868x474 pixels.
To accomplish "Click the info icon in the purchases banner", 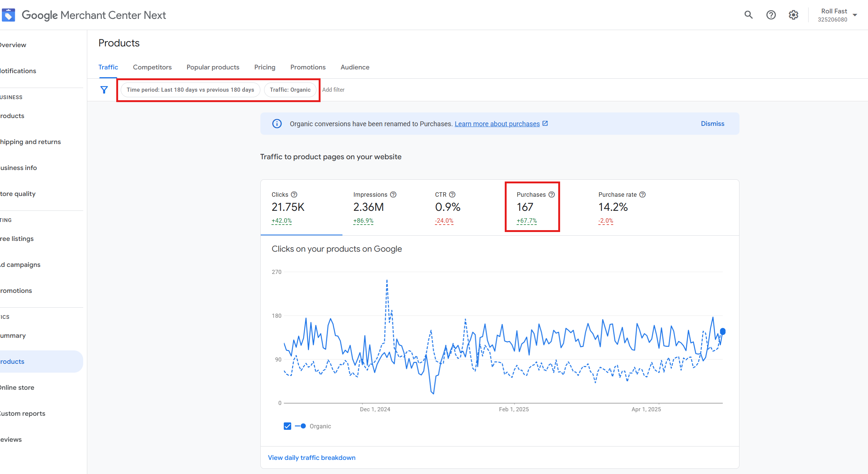I will 277,124.
